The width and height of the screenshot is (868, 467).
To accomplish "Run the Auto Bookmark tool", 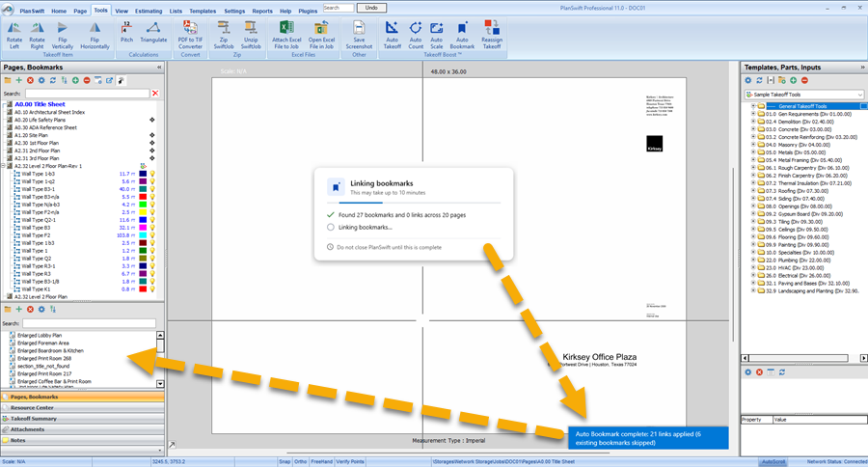I will (x=462, y=36).
